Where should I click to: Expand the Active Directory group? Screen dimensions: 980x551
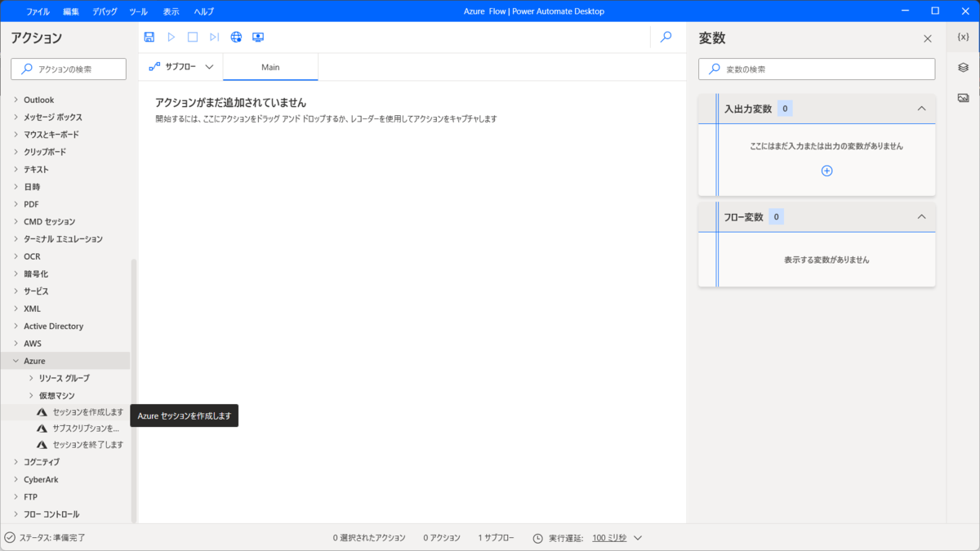(x=16, y=327)
